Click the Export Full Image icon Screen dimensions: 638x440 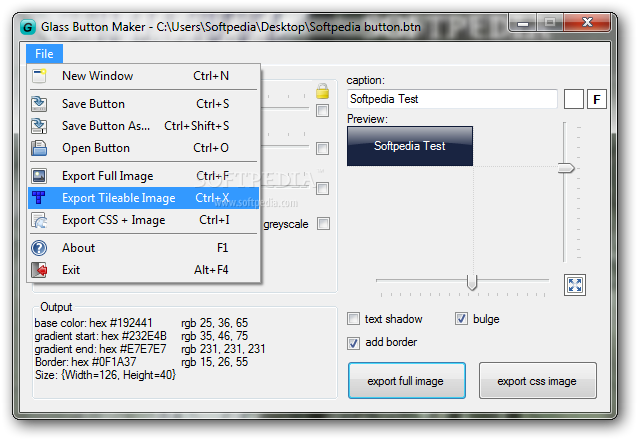[39, 176]
